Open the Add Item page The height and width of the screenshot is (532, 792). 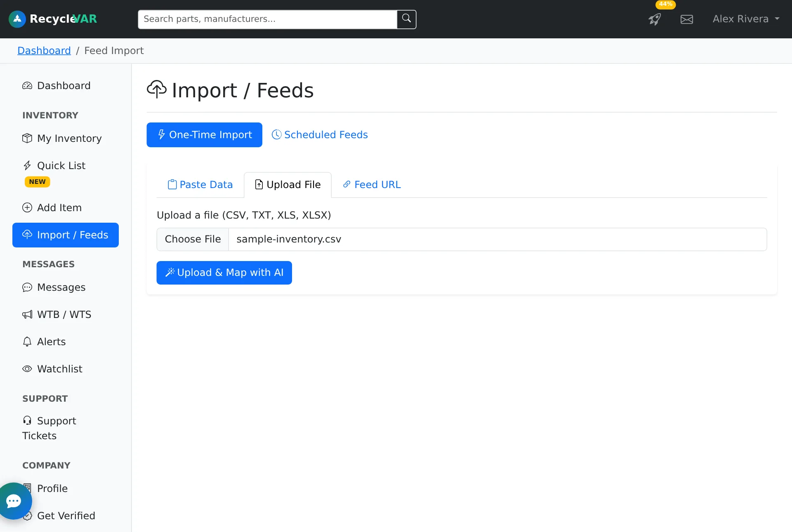click(x=66, y=207)
